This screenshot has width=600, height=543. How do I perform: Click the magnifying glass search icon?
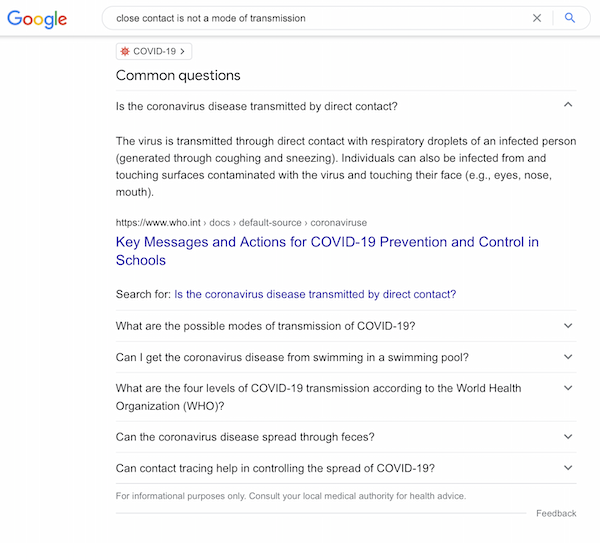pos(570,18)
